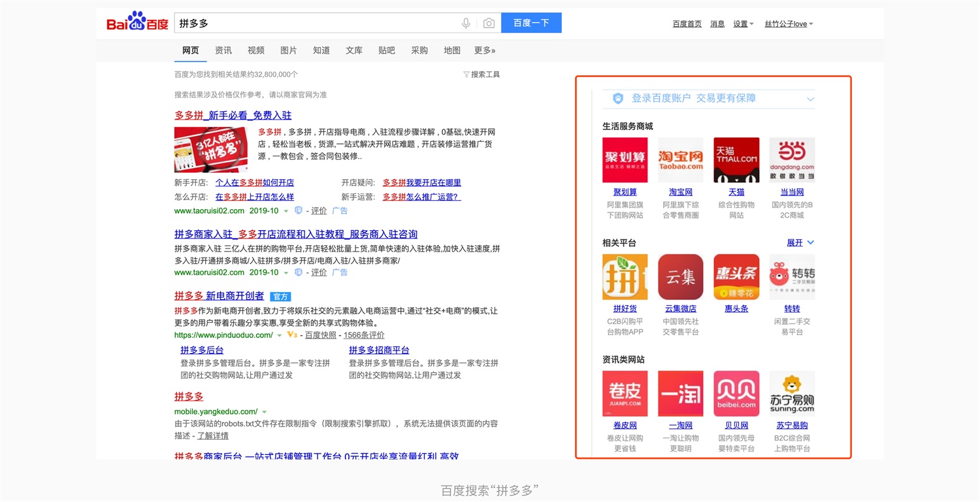Click the 了解详情 link
This screenshot has height=502, width=980.
pos(213,436)
